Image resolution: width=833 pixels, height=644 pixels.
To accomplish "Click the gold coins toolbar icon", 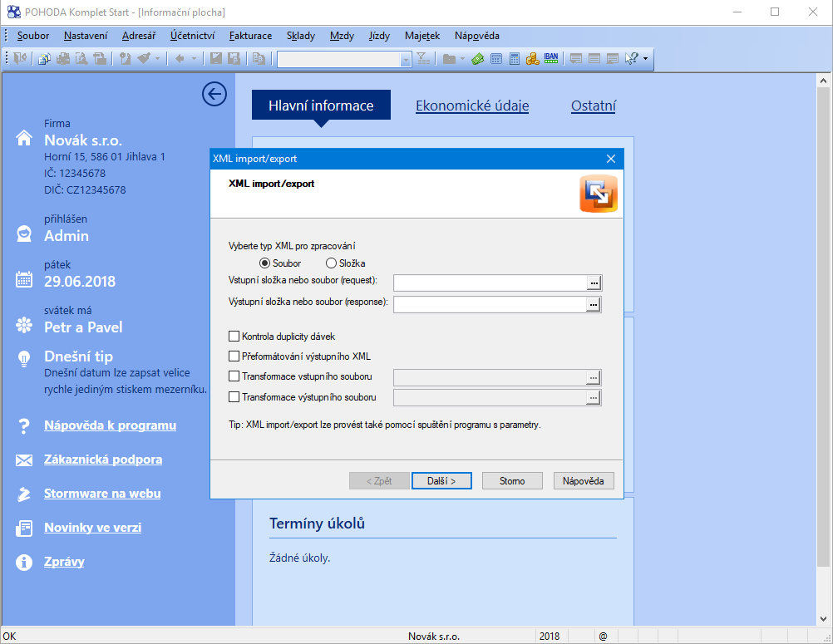I will [x=532, y=58].
